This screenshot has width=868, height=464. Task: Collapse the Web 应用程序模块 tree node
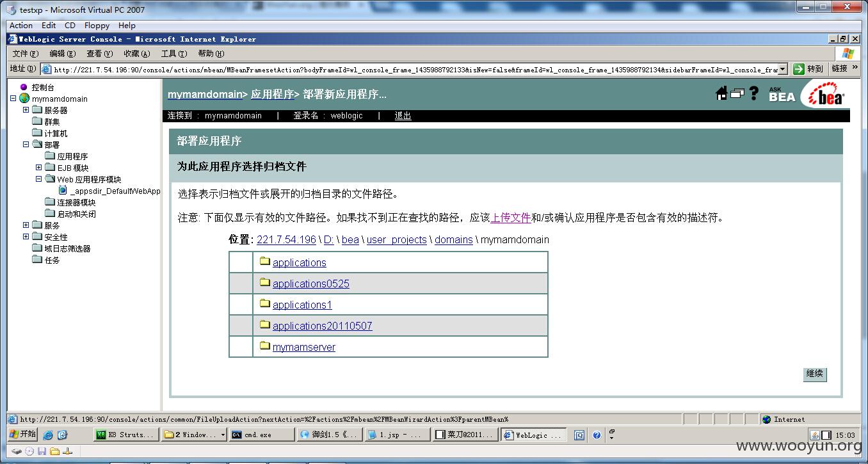(x=39, y=179)
